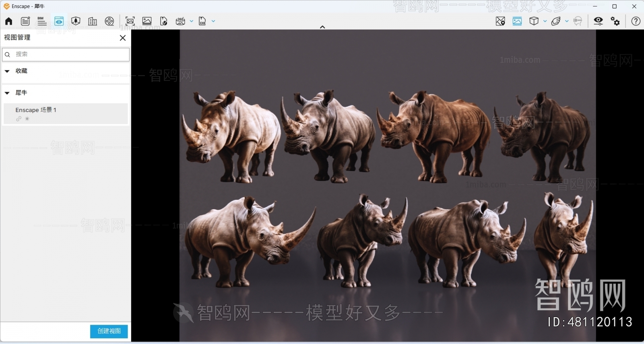Screen dimensions: 644x344
Task: Click the sun icon under Enscape 场景 1
Action: coord(27,119)
